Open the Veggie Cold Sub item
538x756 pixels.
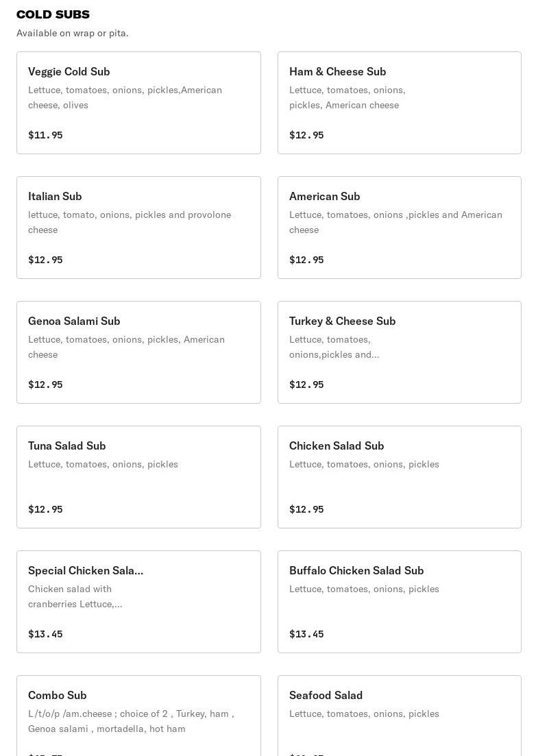[138, 103]
